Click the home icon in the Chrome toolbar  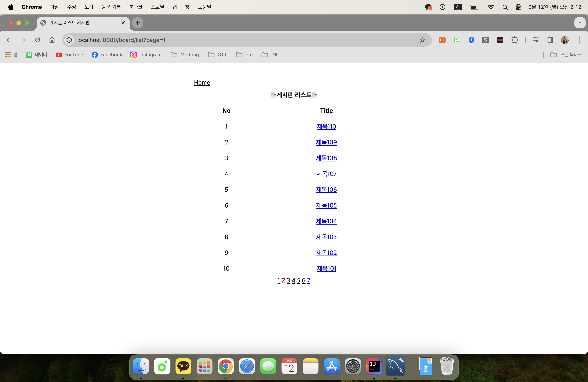pyautogui.click(x=52, y=40)
